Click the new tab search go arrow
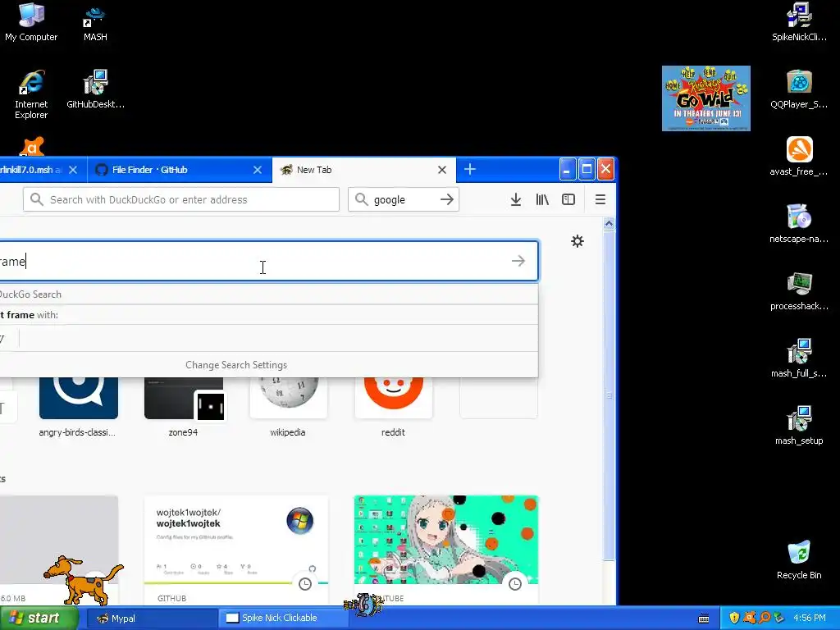This screenshot has width=840, height=630. (x=518, y=261)
